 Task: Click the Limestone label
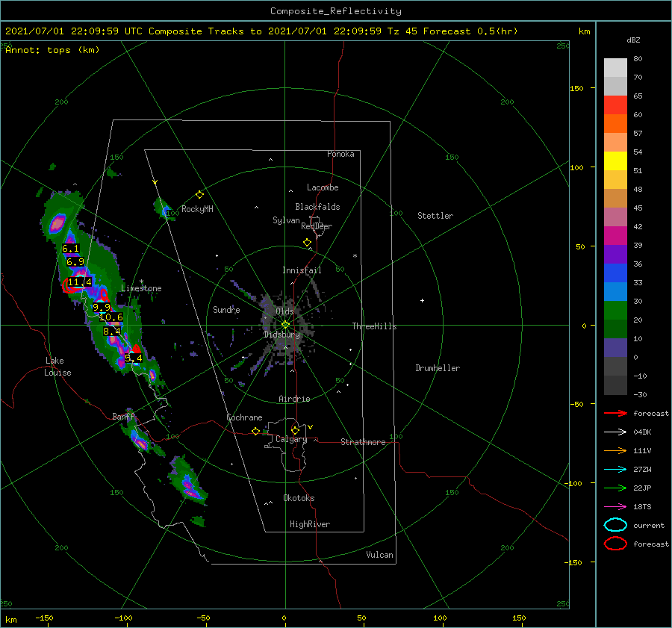(141, 288)
